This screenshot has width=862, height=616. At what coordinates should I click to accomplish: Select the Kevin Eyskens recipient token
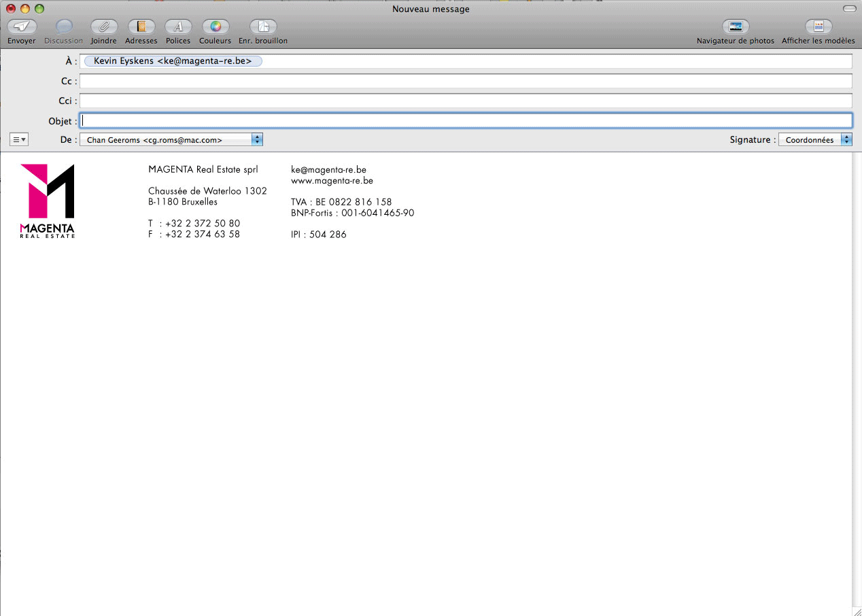(x=173, y=61)
